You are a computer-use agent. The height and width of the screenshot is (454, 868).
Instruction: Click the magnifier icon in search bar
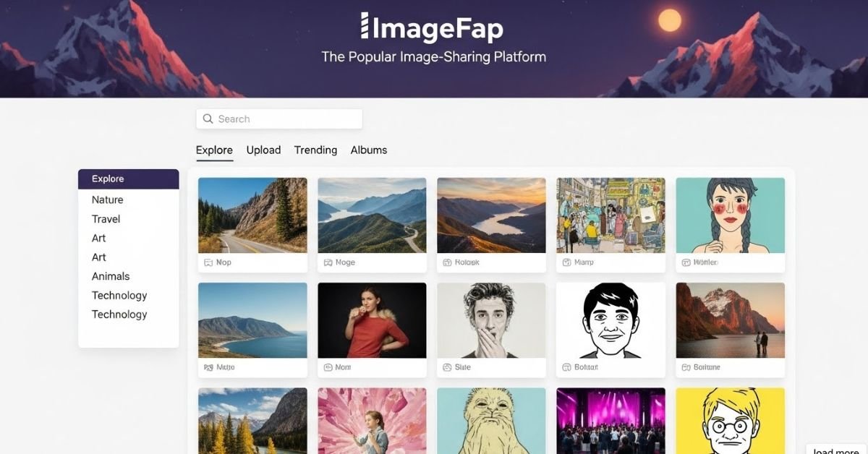[208, 119]
